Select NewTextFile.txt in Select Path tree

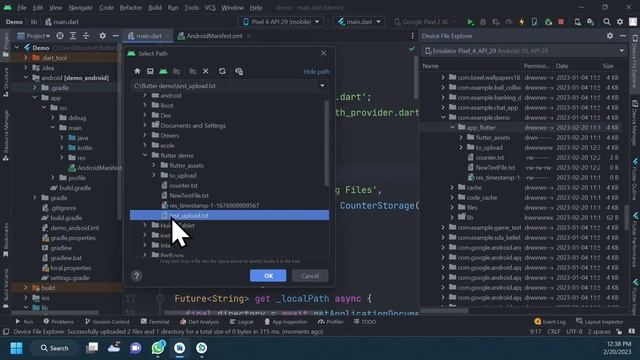pos(189,196)
